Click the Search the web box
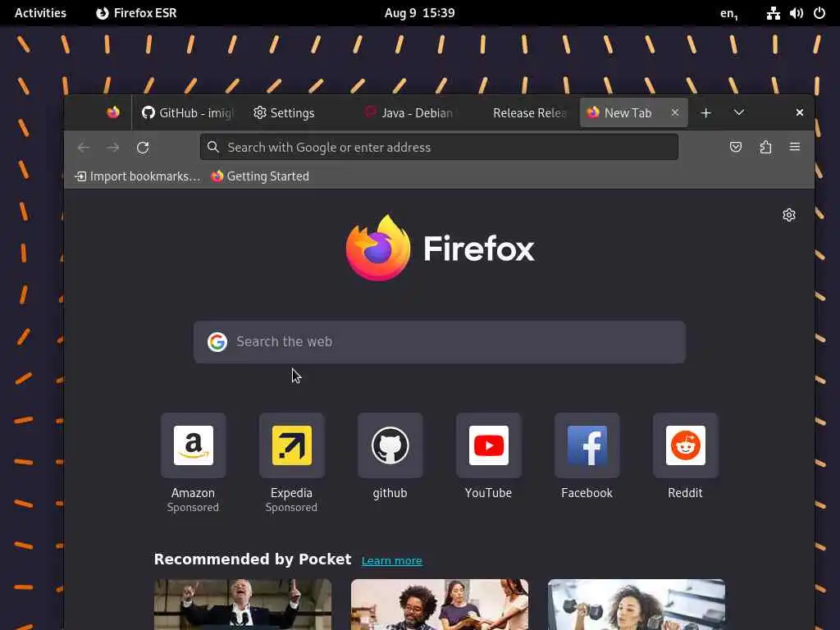The height and width of the screenshot is (630, 840). 440,342
